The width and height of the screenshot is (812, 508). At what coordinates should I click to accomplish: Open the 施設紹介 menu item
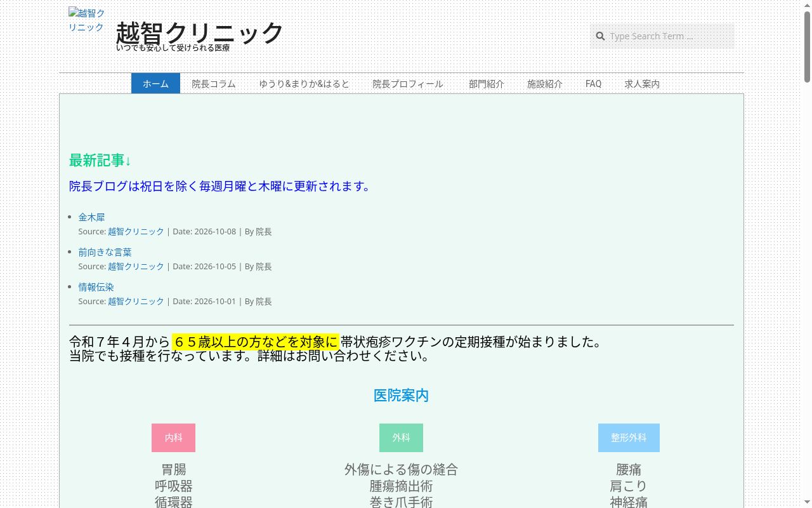pyautogui.click(x=545, y=84)
